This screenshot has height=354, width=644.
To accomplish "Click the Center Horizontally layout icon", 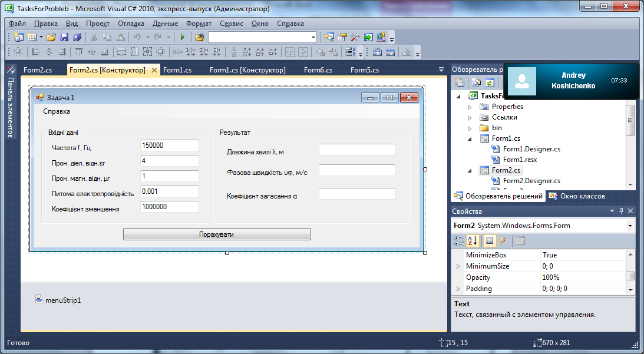I will tap(290, 52).
